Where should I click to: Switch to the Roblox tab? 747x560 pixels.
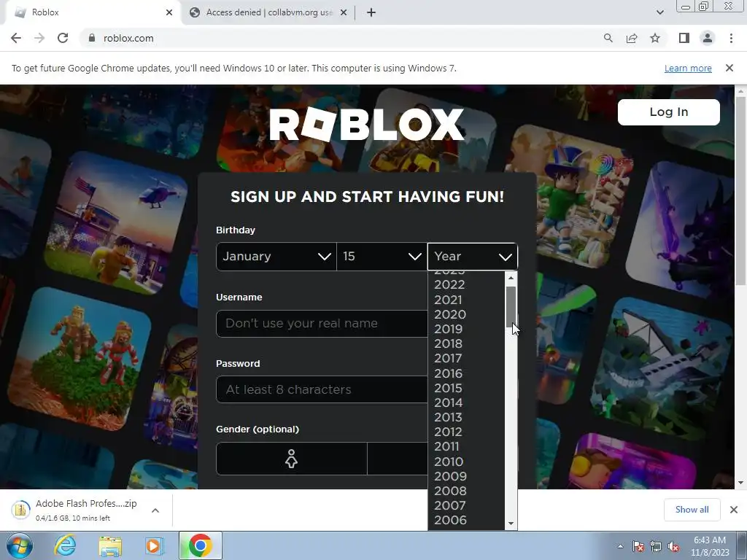[x=90, y=12]
